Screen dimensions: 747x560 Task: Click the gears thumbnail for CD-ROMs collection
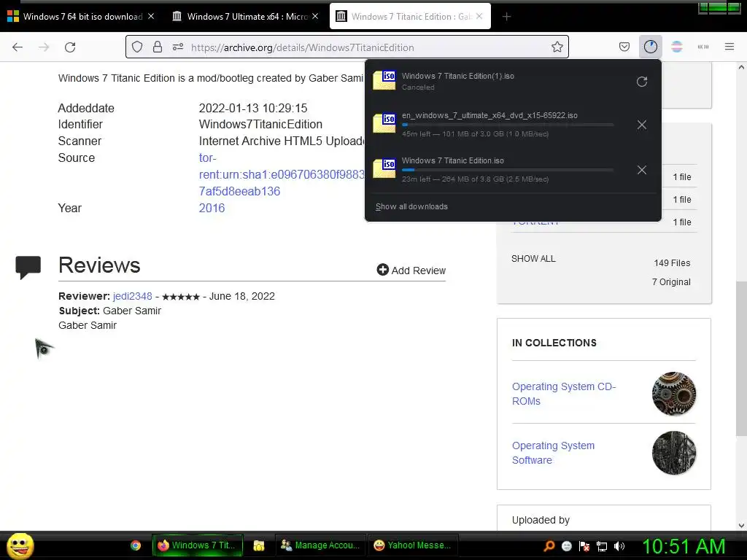[673, 394]
